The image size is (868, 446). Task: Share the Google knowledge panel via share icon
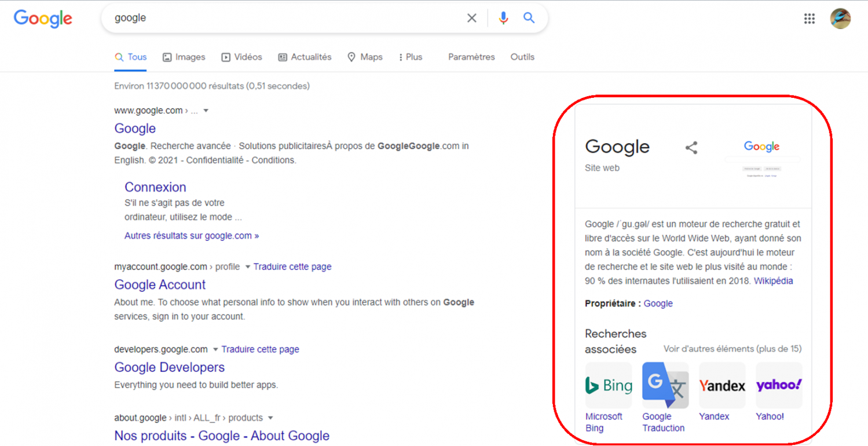tap(691, 148)
